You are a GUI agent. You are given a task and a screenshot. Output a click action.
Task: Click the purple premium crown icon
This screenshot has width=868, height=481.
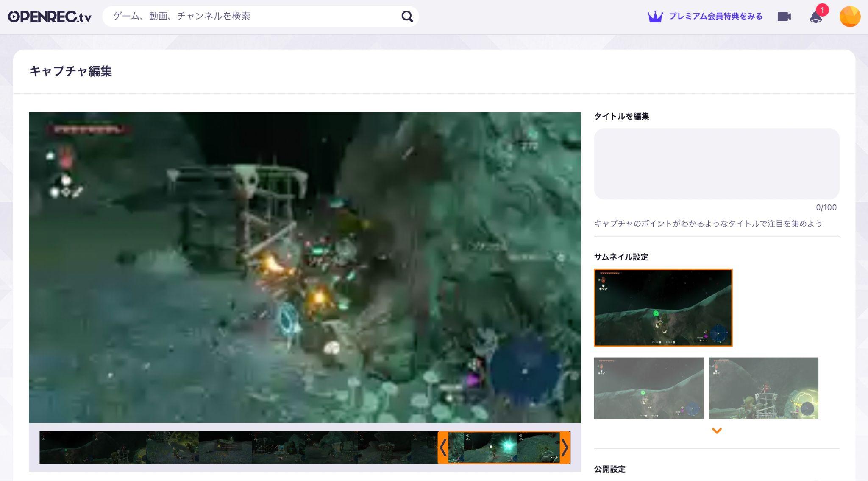pos(655,17)
